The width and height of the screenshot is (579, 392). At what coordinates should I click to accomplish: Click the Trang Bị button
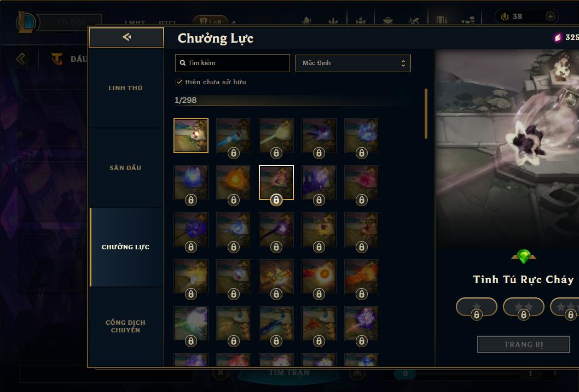(523, 344)
